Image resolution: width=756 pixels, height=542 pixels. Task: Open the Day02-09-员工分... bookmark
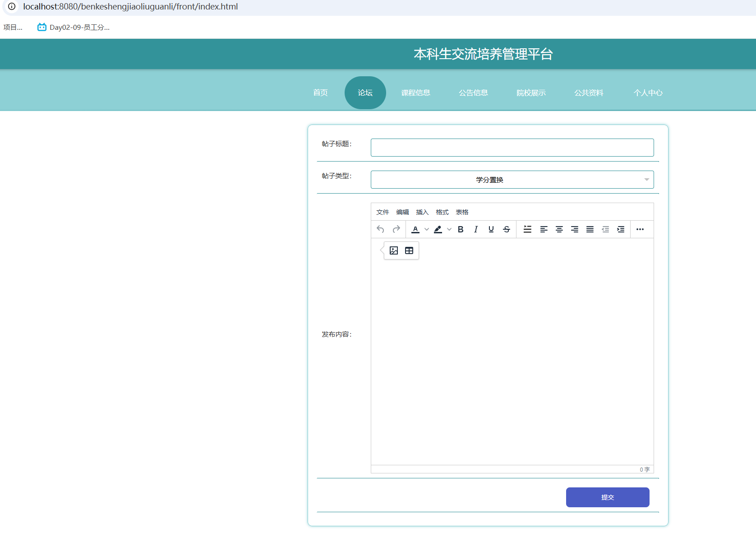(x=74, y=27)
